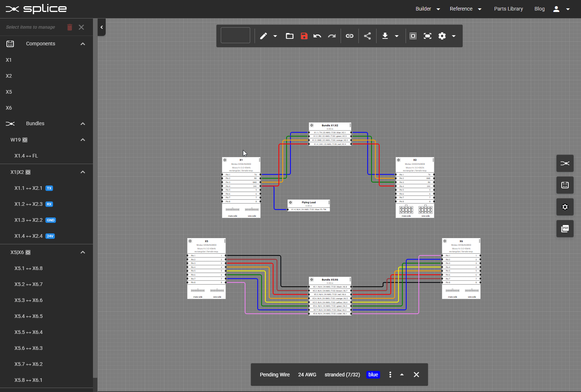
Task: Share the design with the share icon
Action: (x=367, y=36)
